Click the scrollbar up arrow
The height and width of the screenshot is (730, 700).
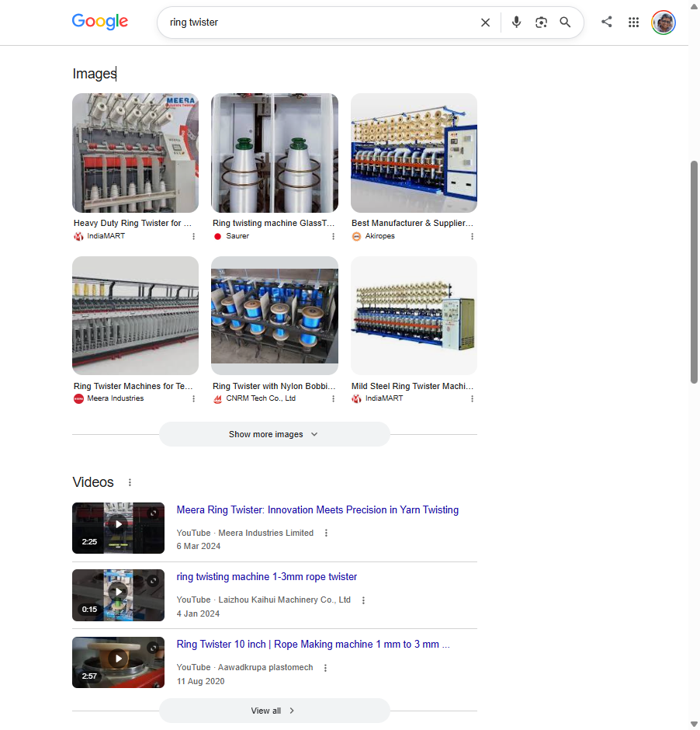pos(694,6)
